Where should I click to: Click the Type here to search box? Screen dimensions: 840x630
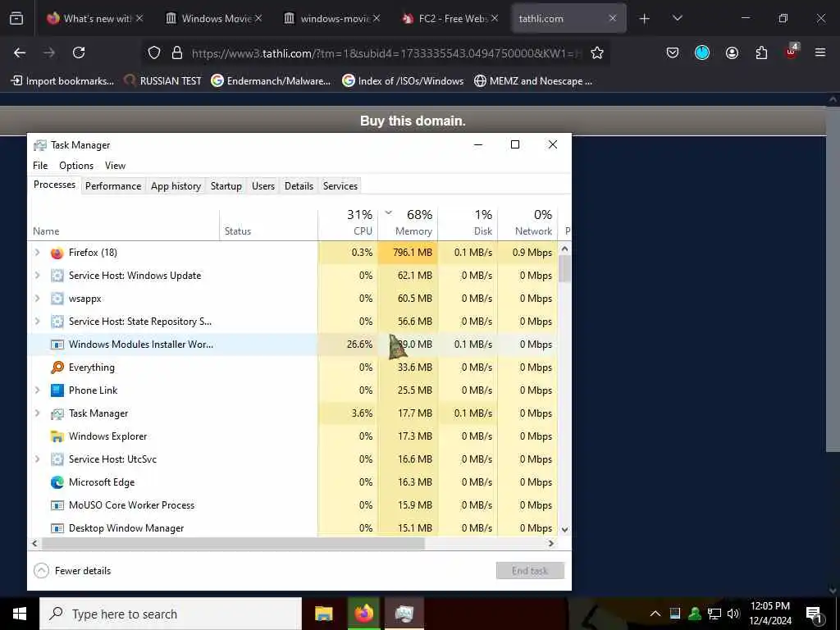click(x=171, y=614)
